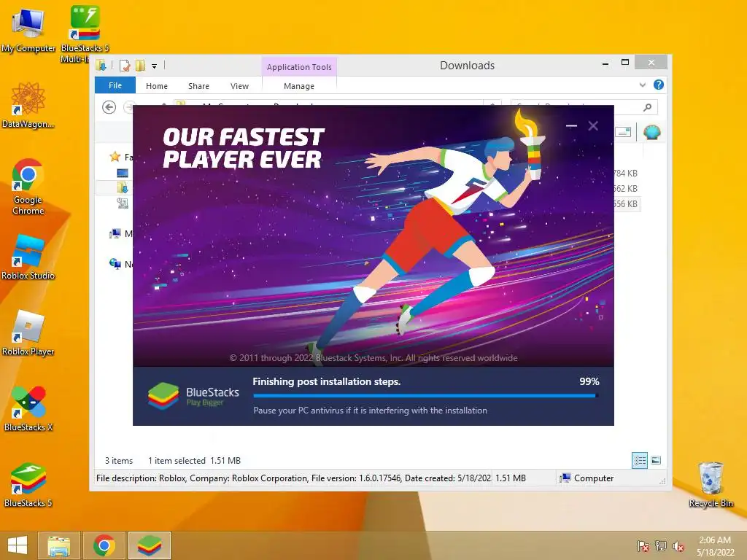Screen dimensions: 747x560
Task: Click the blue globe icon at top right
Action: pyautogui.click(x=651, y=132)
